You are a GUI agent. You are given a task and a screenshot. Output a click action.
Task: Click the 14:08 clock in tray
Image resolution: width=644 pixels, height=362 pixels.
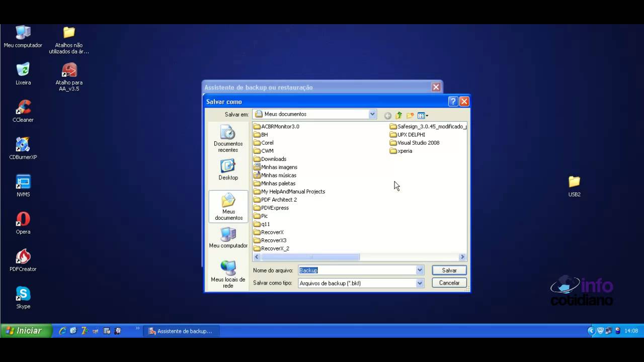point(631,331)
